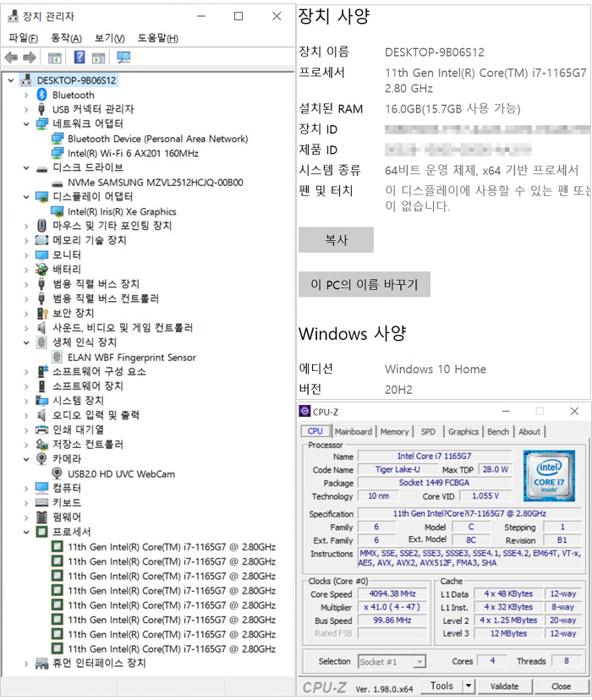This screenshot has height=700, width=592.
Task: Click the CPU tab in CPU-Z
Action: point(315,431)
